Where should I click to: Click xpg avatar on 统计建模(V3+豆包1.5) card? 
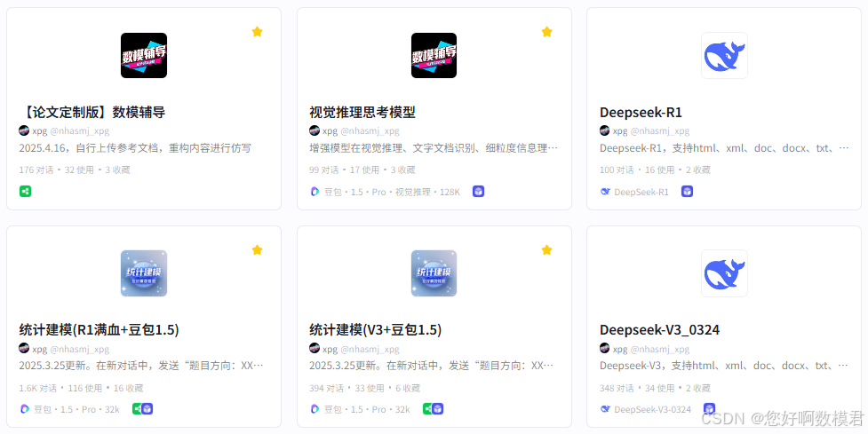pos(314,348)
